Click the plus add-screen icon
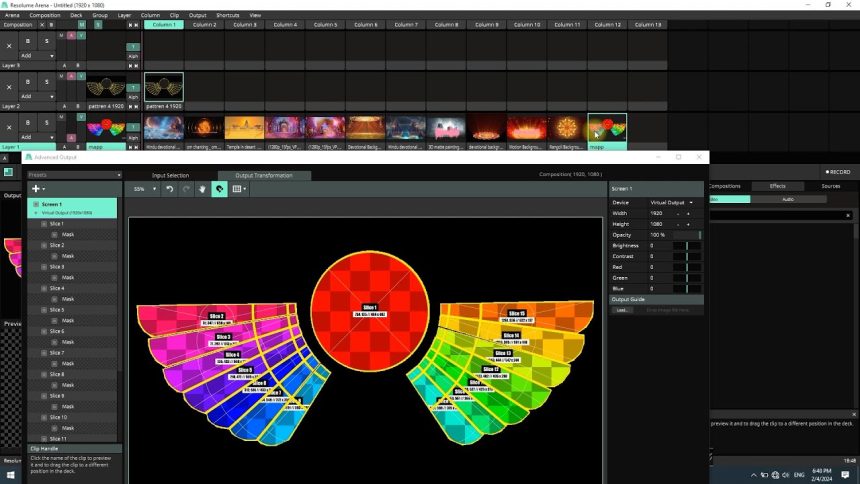The image size is (860, 484). [x=36, y=189]
